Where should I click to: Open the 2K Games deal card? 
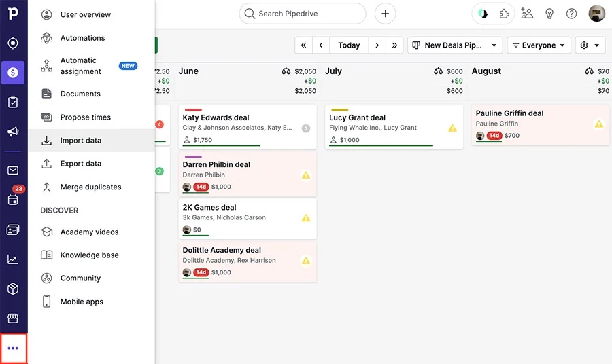[248, 219]
